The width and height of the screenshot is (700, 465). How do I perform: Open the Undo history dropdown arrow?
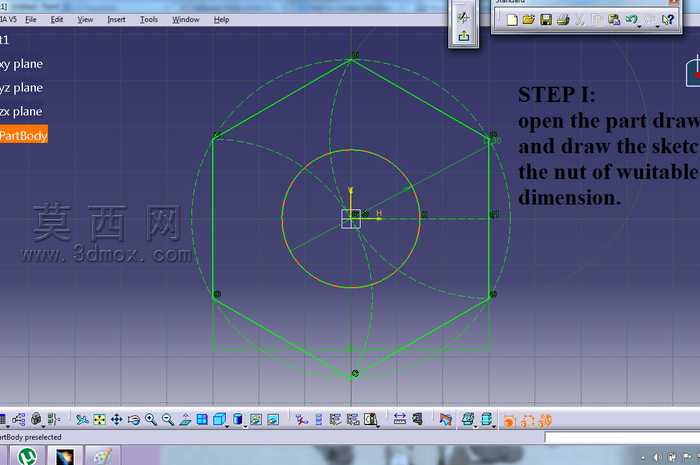(x=639, y=27)
